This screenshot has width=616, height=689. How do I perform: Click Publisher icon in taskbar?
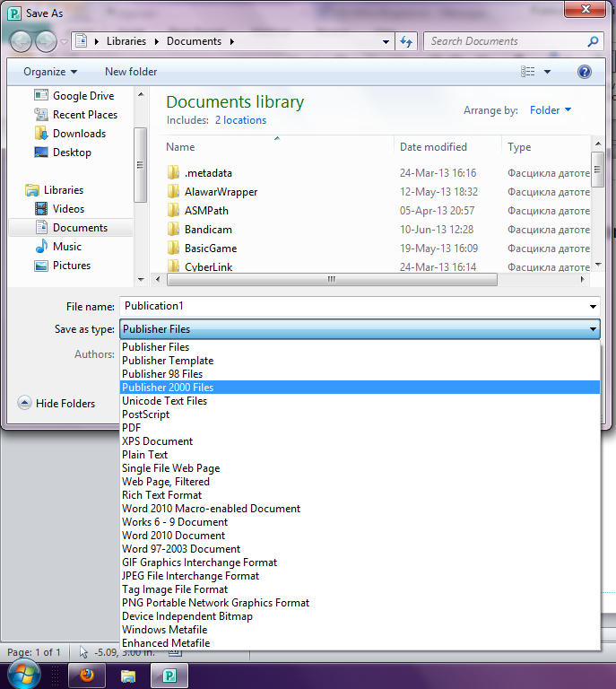(x=169, y=675)
